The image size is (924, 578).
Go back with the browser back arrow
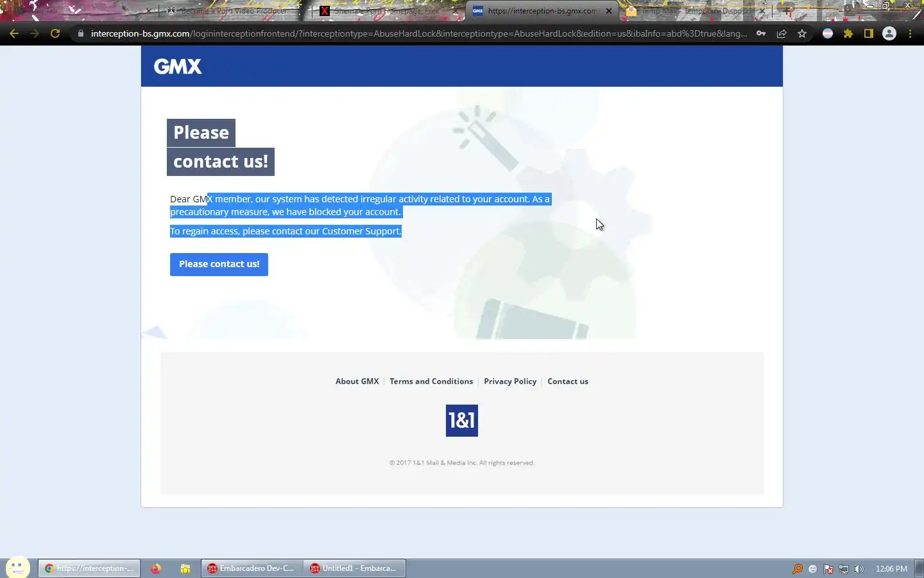(x=14, y=33)
